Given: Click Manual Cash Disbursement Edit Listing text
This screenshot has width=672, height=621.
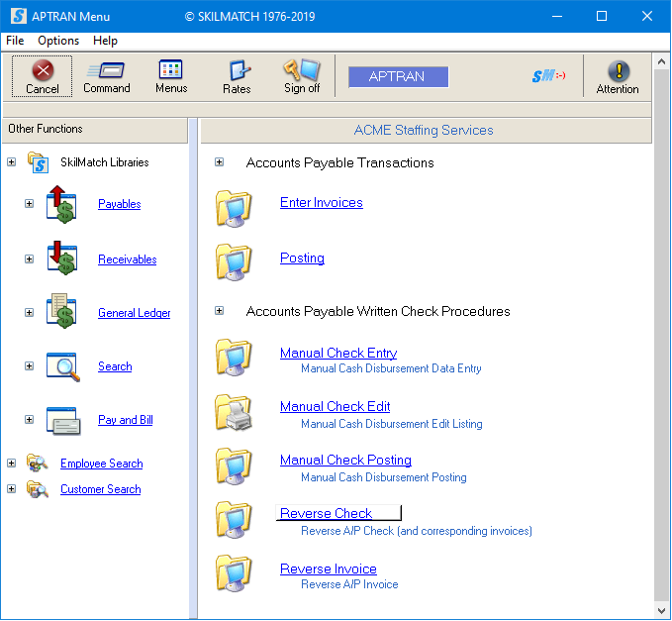Looking at the screenshot, I should [x=391, y=424].
